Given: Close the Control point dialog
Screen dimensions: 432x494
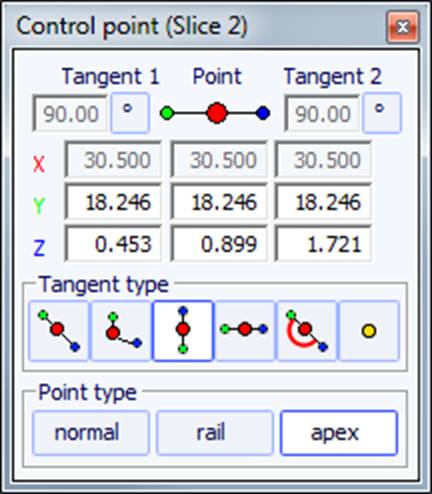Looking at the screenshot, I should (x=403, y=27).
